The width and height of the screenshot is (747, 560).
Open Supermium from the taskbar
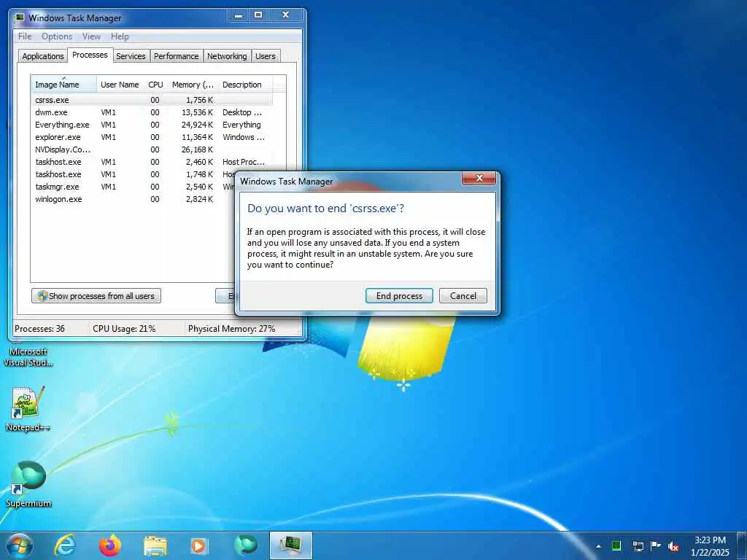click(245, 545)
